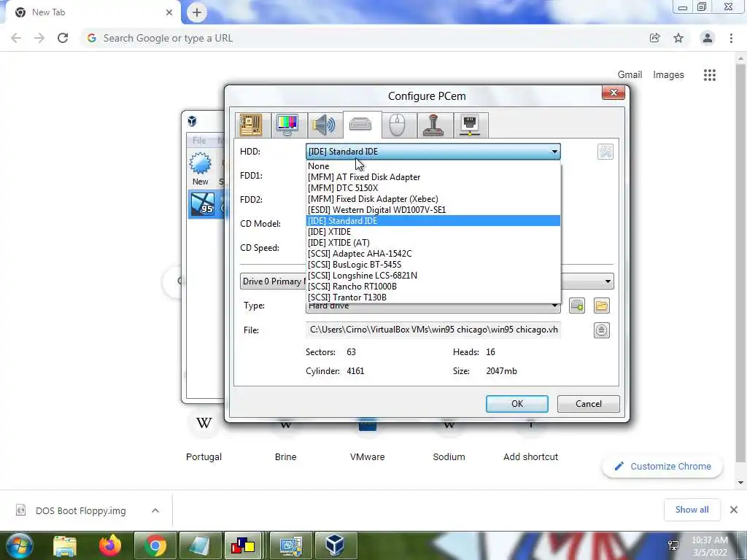747x560 pixels.
Task: Click Show all downloads button
Action: 692,510
